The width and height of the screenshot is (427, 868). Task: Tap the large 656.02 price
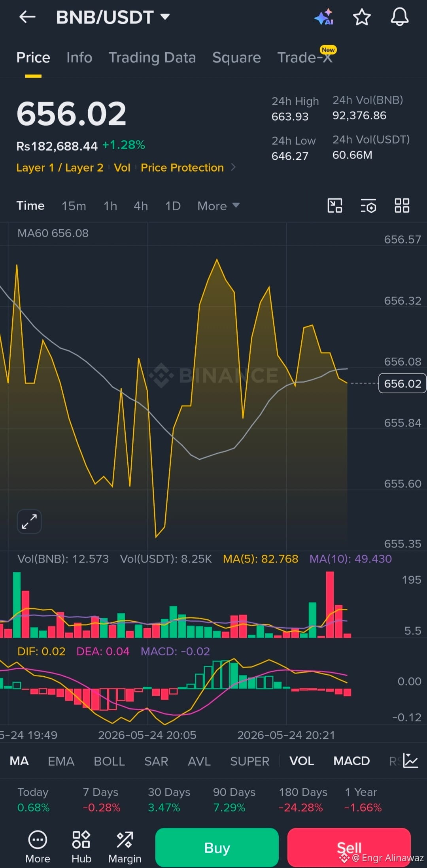click(x=71, y=114)
